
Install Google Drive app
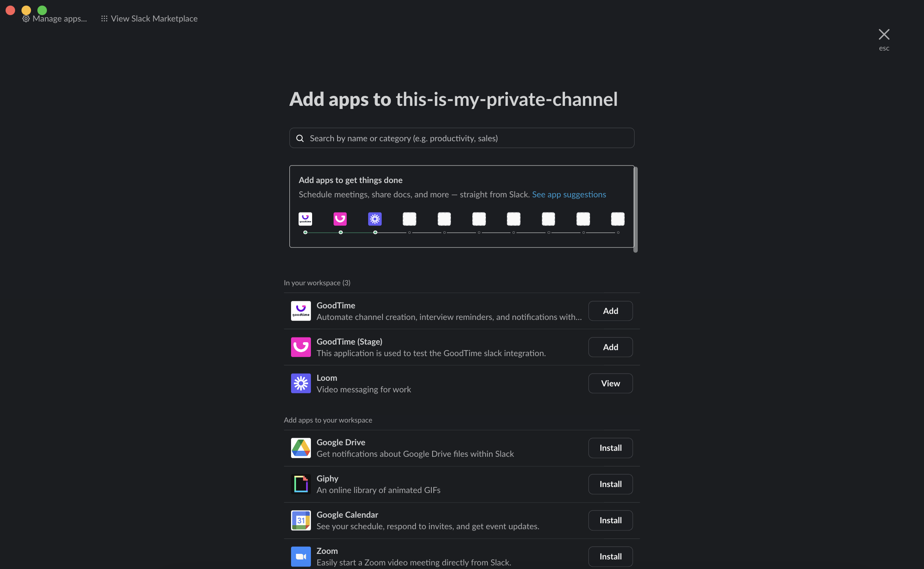pyautogui.click(x=610, y=448)
